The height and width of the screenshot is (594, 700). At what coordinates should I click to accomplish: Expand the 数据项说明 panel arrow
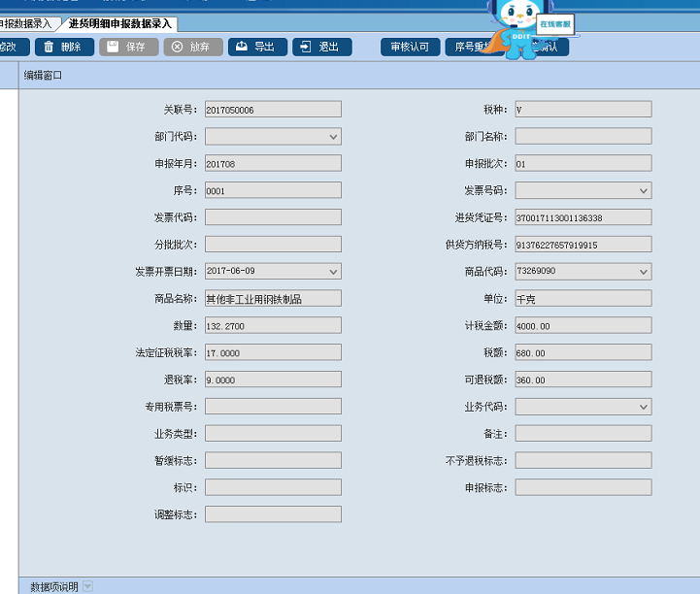click(88, 586)
